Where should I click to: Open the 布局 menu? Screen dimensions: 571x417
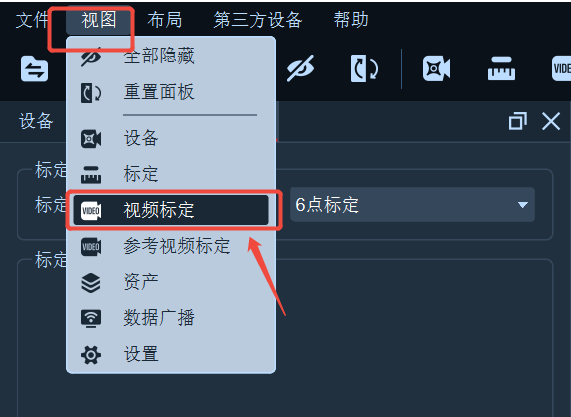pyautogui.click(x=165, y=20)
